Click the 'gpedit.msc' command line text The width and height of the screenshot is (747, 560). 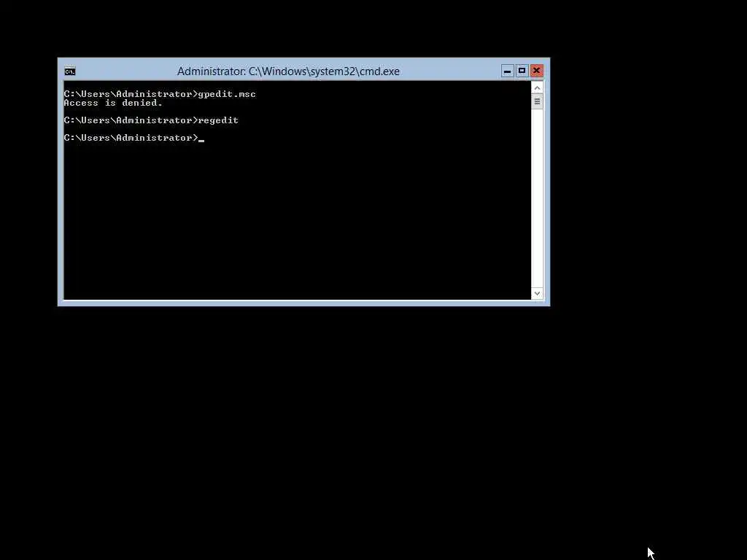(x=227, y=94)
